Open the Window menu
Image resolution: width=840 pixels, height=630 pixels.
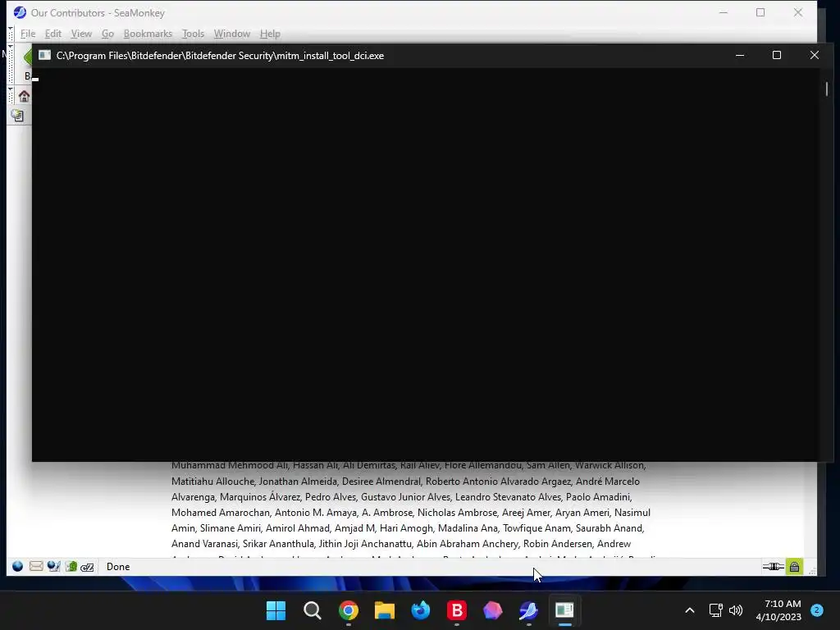[x=232, y=34]
